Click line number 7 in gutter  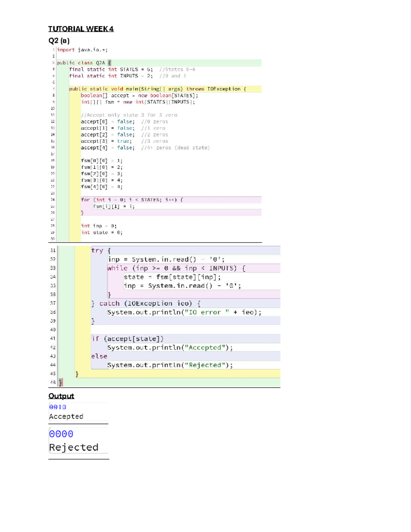point(53,89)
